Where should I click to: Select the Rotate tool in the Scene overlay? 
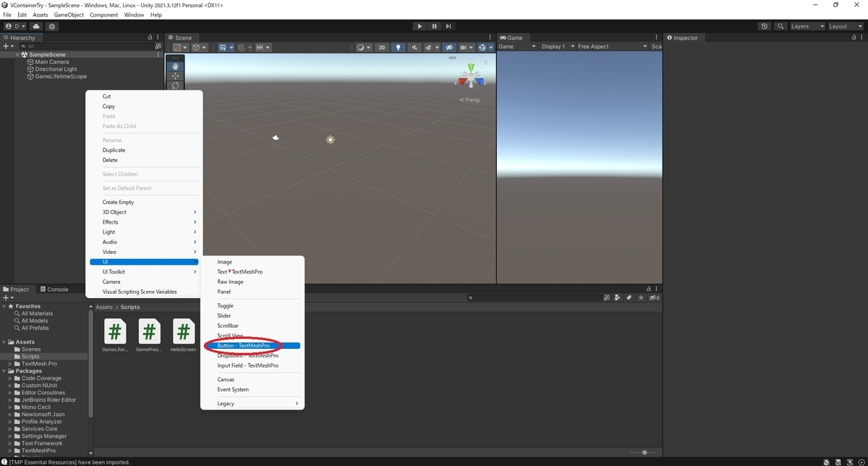coord(175,85)
